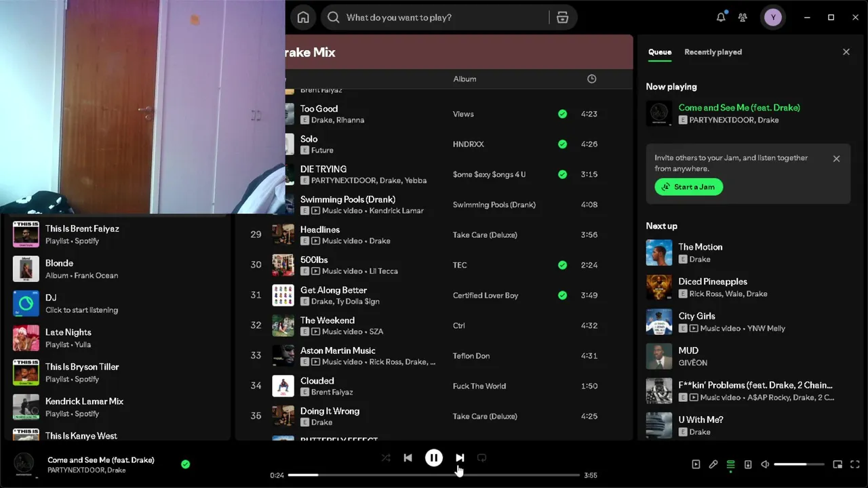Pause the current song
This screenshot has height=488, width=868.
(434, 458)
